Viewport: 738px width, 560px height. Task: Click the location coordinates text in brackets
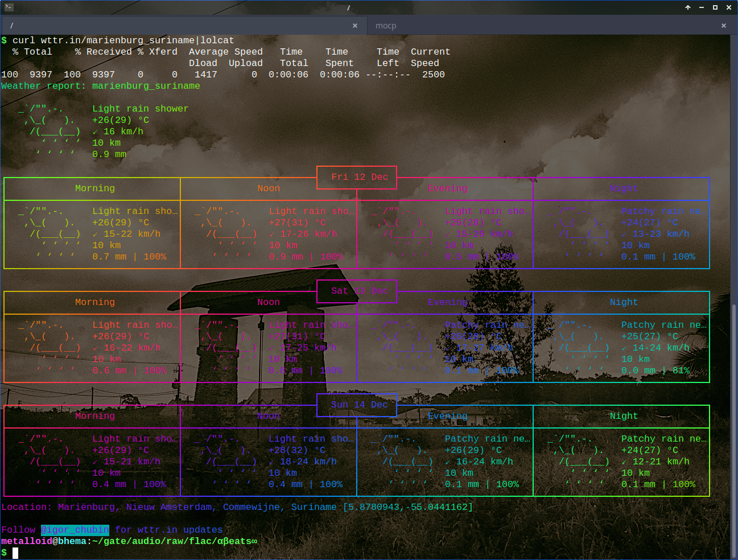coord(407,507)
